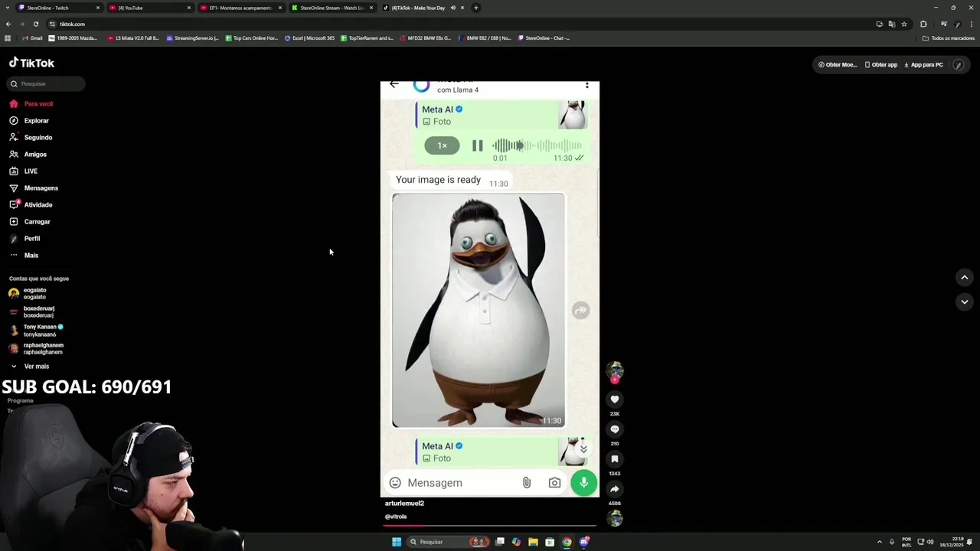Screen dimensions: 980x551
Task: Open creator avatar beside the video
Action: tap(615, 371)
